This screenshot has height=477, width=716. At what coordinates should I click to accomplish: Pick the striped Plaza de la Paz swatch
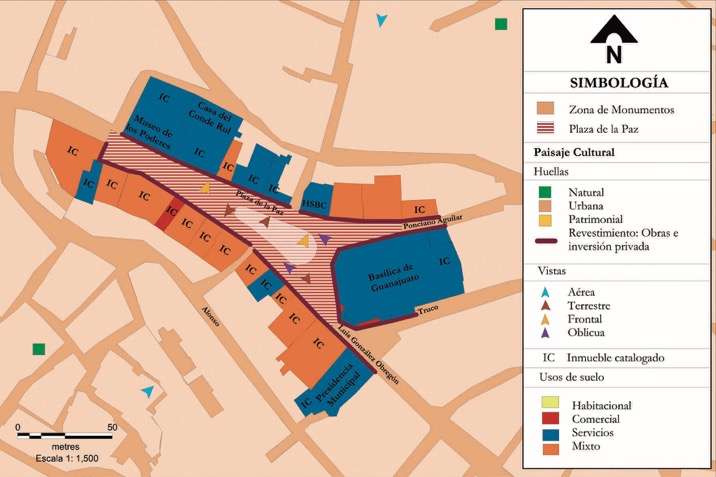(546, 128)
